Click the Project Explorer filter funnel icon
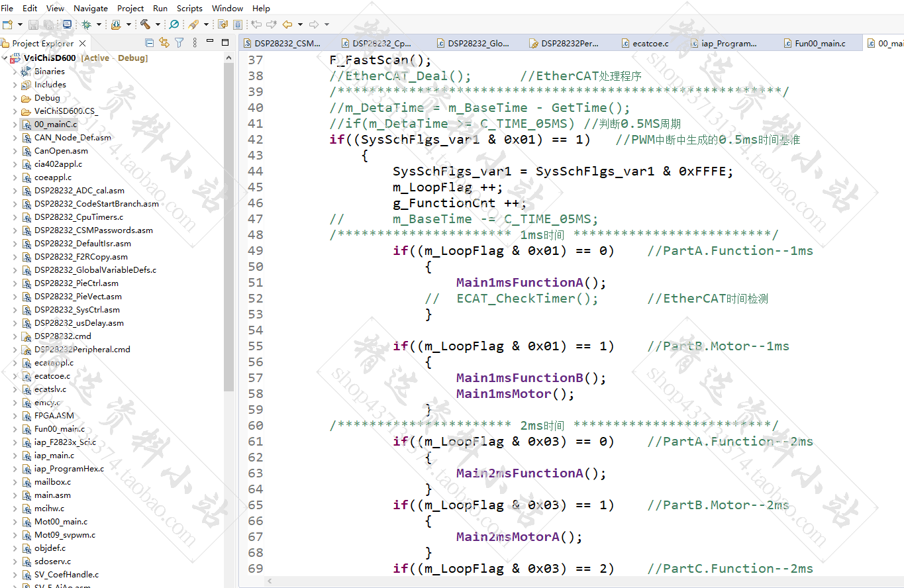 pos(179,43)
